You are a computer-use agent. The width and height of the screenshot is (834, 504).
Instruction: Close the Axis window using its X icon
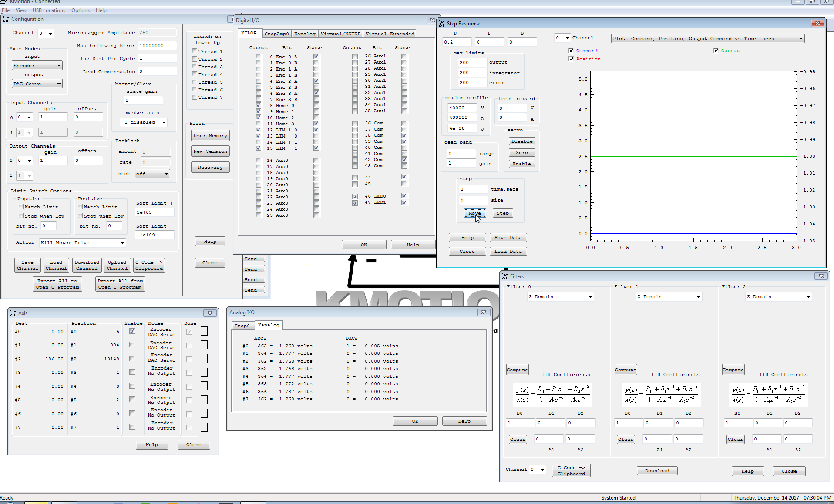210,313
